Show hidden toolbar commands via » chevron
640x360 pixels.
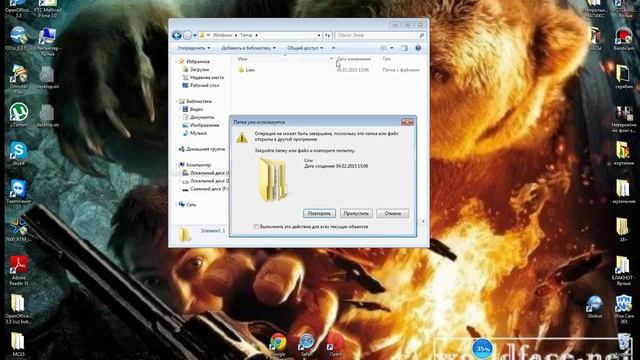(333, 48)
